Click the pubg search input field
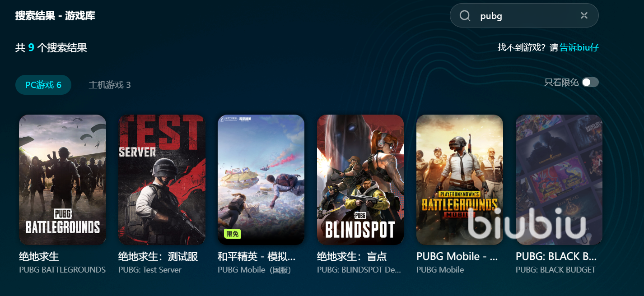This screenshot has height=296, width=644. point(524,16)
